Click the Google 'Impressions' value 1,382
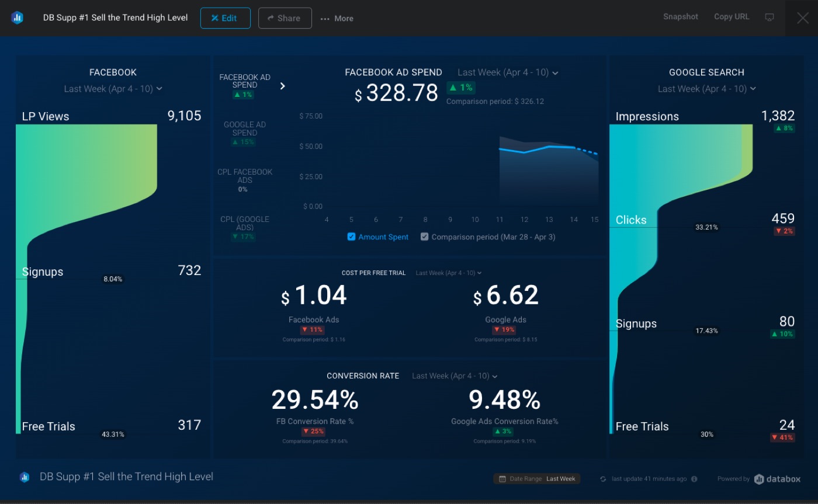Screen dimensions: 818x504 click(x=778, y=116)
